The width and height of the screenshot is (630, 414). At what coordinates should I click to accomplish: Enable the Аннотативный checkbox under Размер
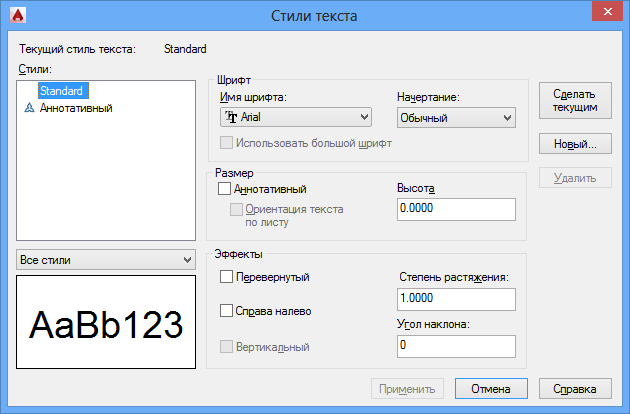click(x=224, y=189)
